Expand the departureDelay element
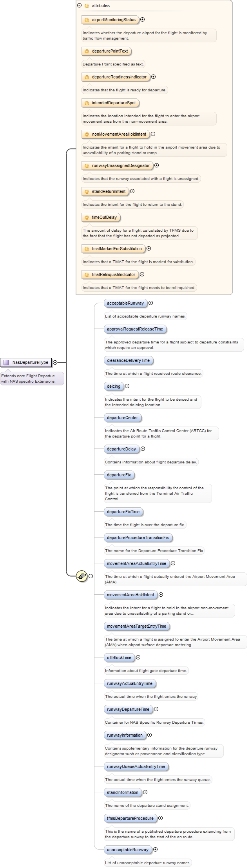 coord(143,449)
